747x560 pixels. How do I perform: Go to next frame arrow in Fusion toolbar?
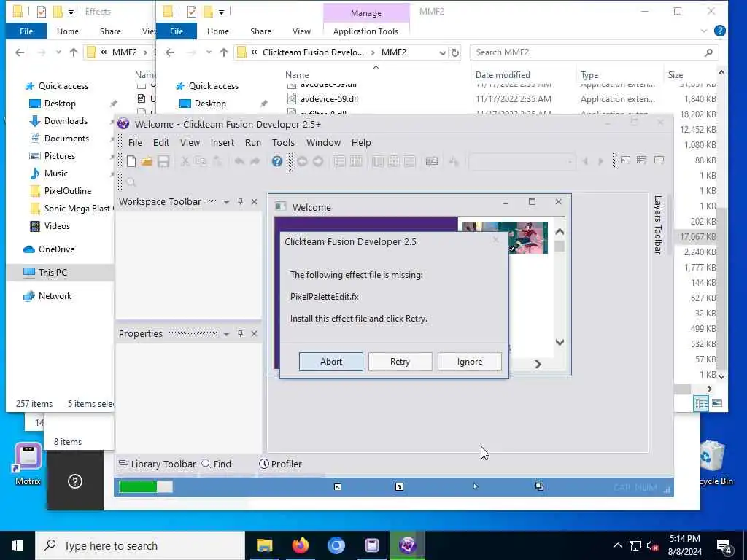(601, 161)
